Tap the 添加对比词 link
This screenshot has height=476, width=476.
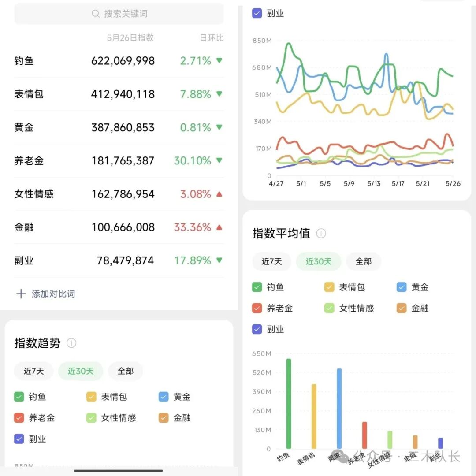click(53, 294)
